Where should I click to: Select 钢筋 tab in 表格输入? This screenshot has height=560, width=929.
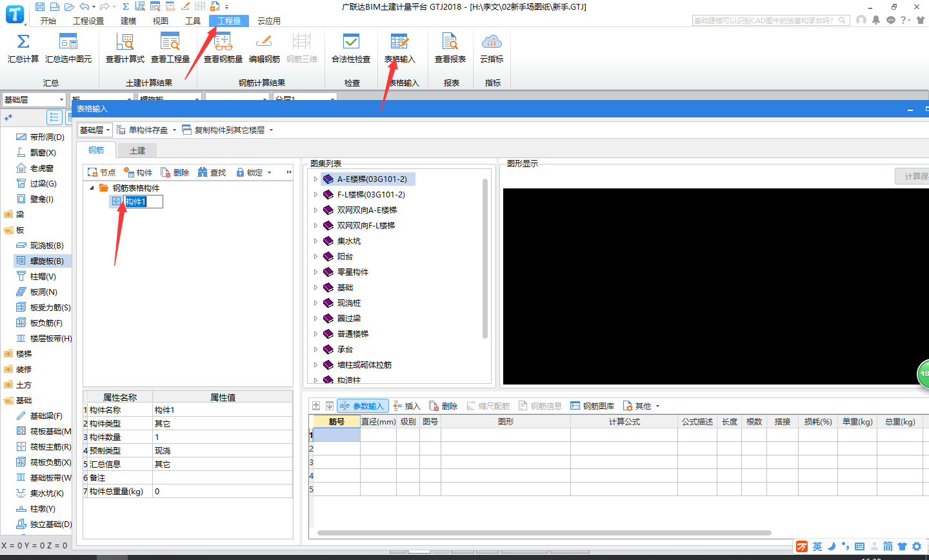click(96, 150)
